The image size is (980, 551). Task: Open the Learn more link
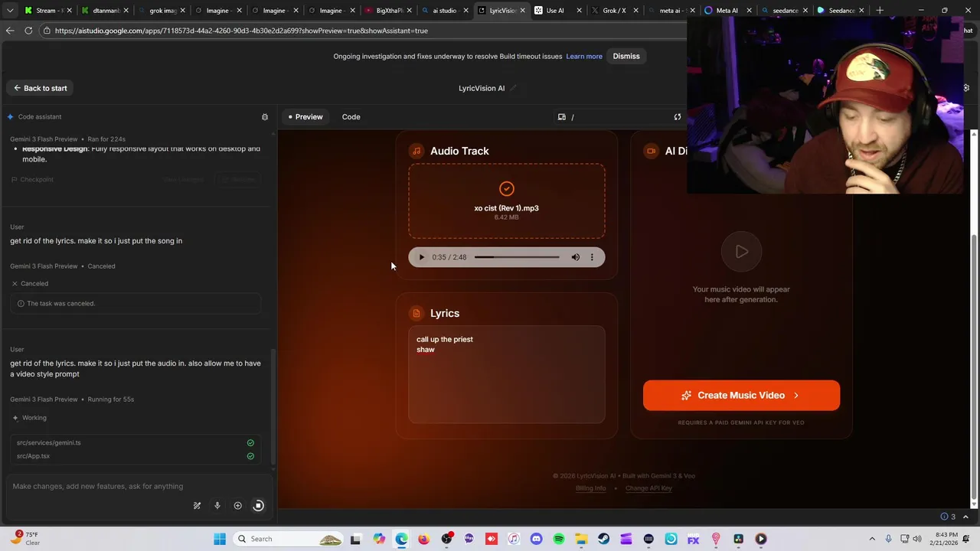tap(584, 56)
